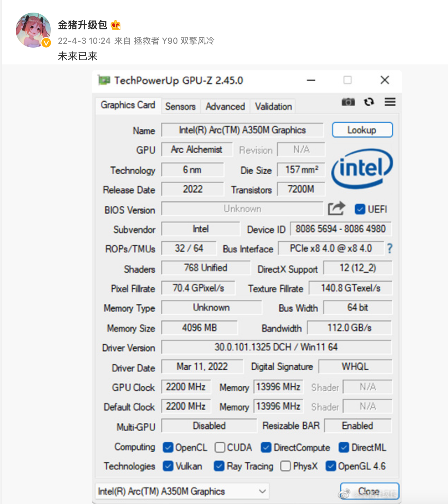Image resolution: width=448 pixels, height=504 pixels.
Task: Open the Advanced tab
Action: point(225,106)
